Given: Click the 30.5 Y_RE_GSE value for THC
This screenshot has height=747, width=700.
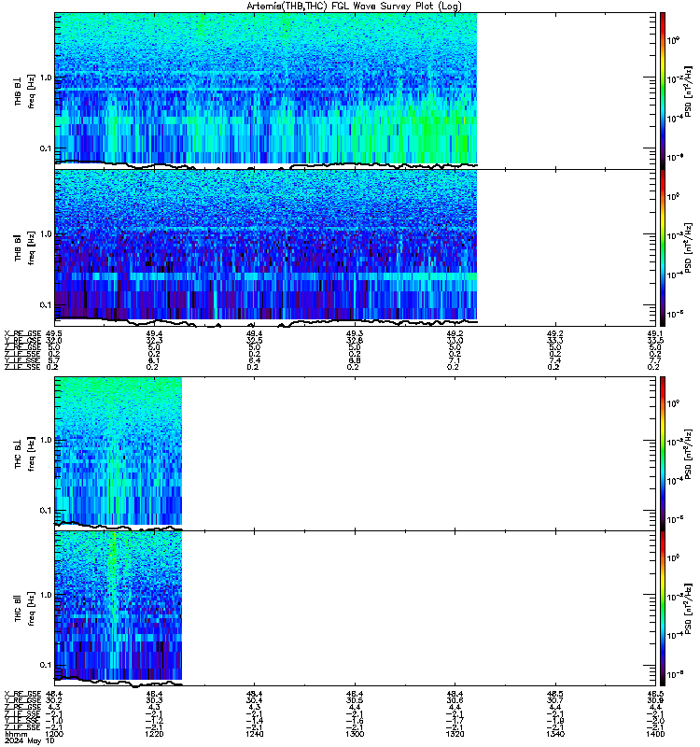Looking at the screenshot, I should coord(355,700).
